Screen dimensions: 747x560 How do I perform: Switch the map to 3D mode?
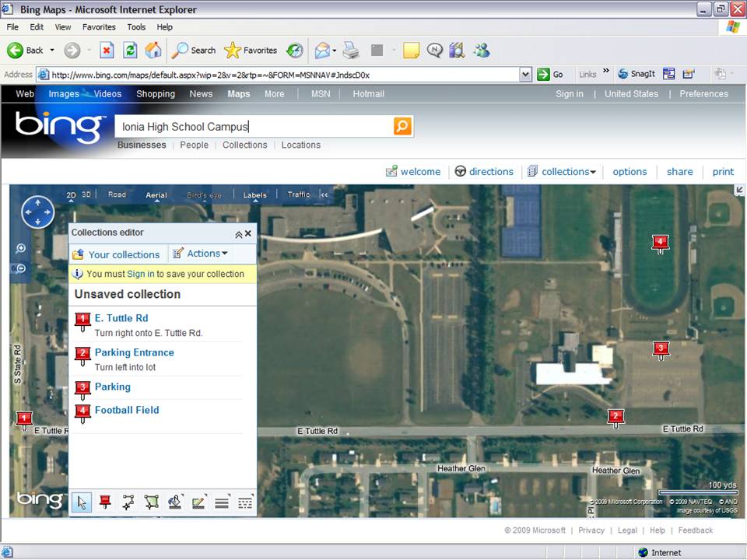pos(86,194)
